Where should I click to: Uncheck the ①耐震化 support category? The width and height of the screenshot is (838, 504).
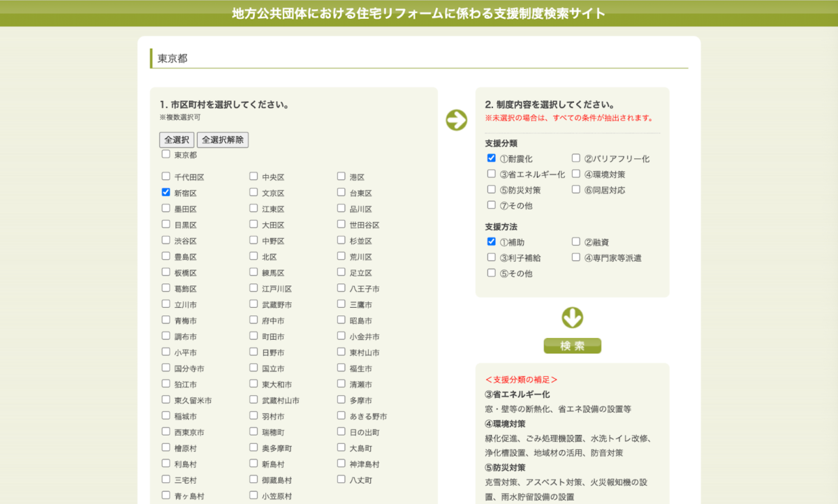tap(491, 158)
